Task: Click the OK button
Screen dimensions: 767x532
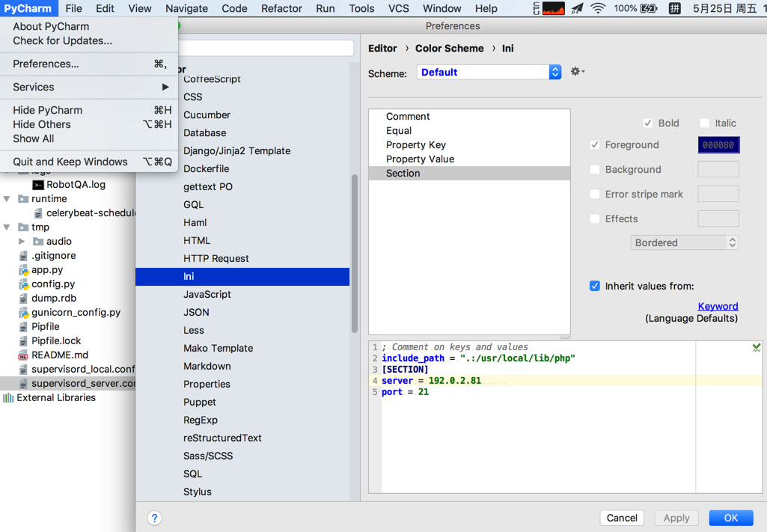Action: coord(731,518)
